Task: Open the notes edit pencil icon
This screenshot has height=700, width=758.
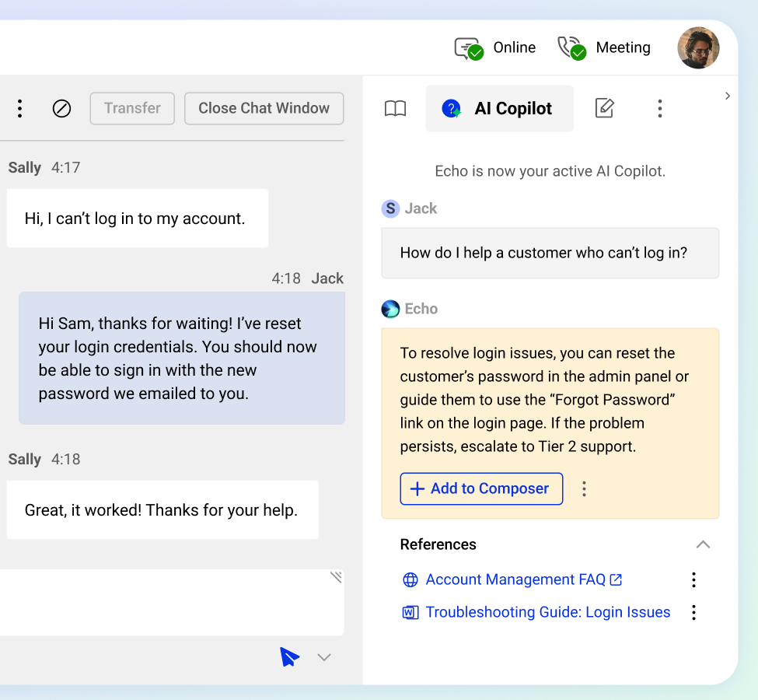Action: (x=604, y=109)
